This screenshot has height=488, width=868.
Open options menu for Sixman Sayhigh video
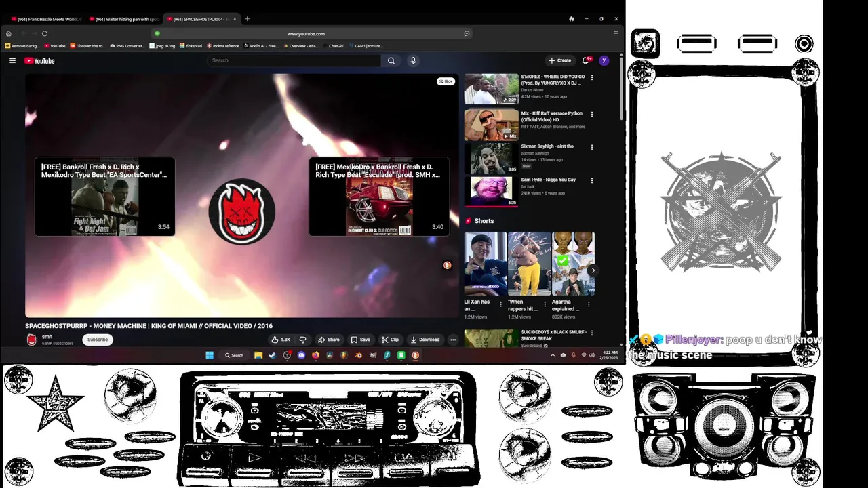point(592,147)
